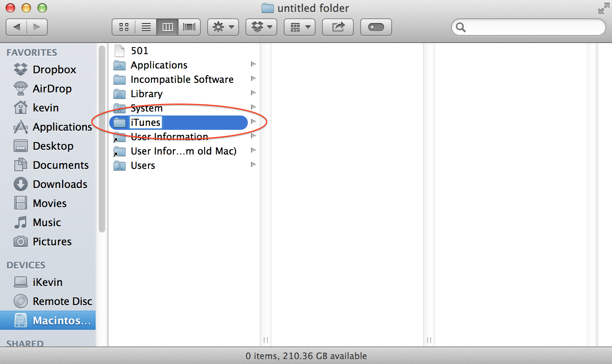612x364 pixels.
Task: Focus the Finder search field
Action: coord(528,27)
